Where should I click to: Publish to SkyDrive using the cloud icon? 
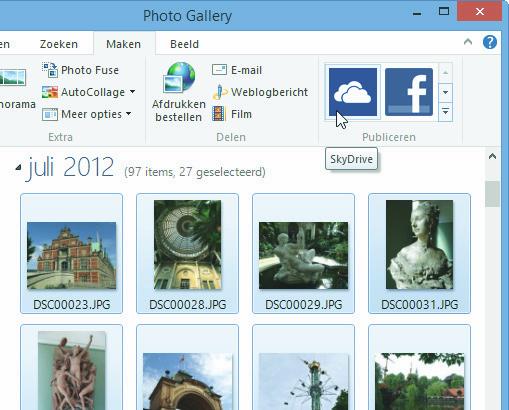[353, 92]
